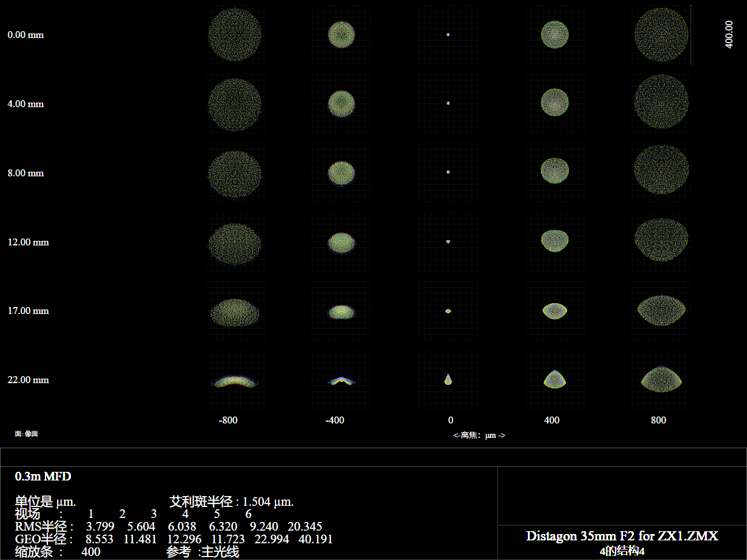Screen dimensions: 747x560
Task: Click the 0.00 mm spot at 800 defocus
Action: tap(661, 35)
